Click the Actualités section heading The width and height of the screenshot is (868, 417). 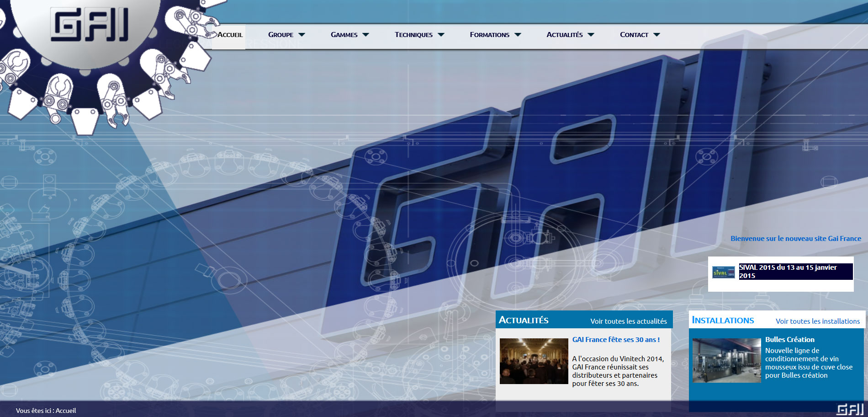(524, 320)
